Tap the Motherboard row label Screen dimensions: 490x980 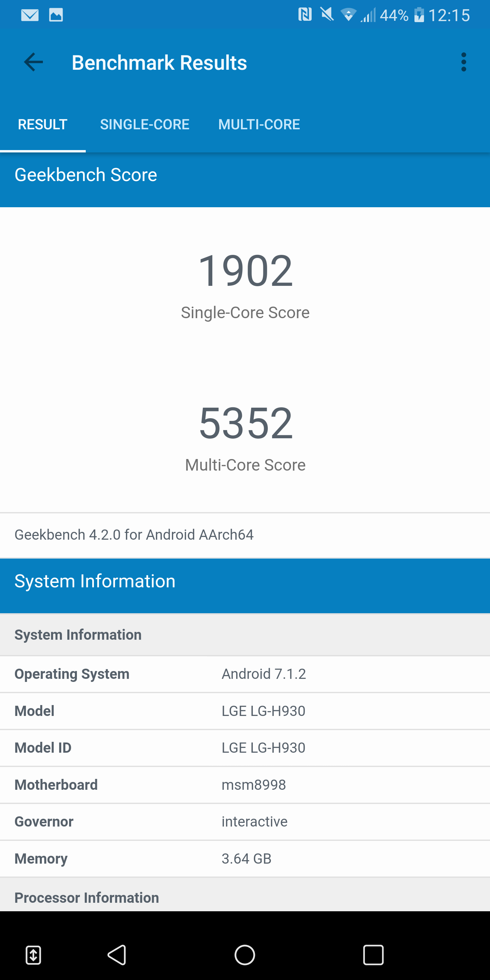point(56,784)
